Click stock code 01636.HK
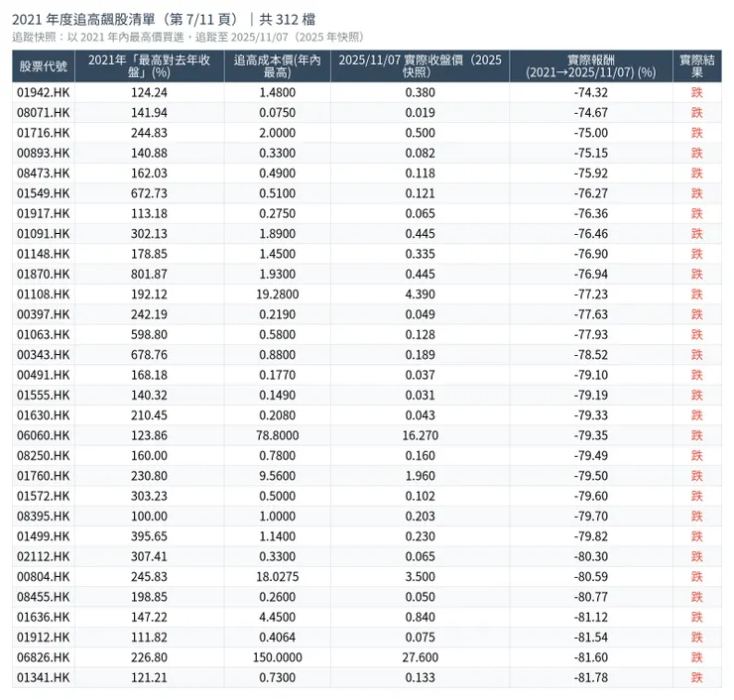 pyautogui.click(x=43, y=617)
